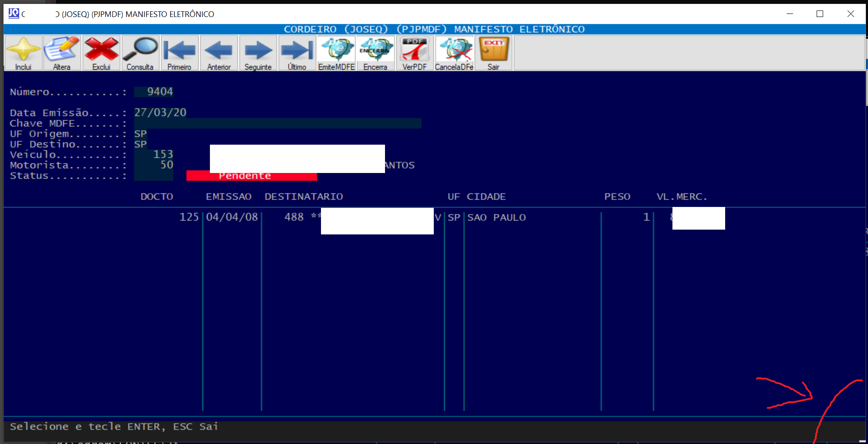The height and width of the screenshot is (444, 868).
Task: Maximize the Manifesto Eletrônico window
Action: tap(820, 14)
